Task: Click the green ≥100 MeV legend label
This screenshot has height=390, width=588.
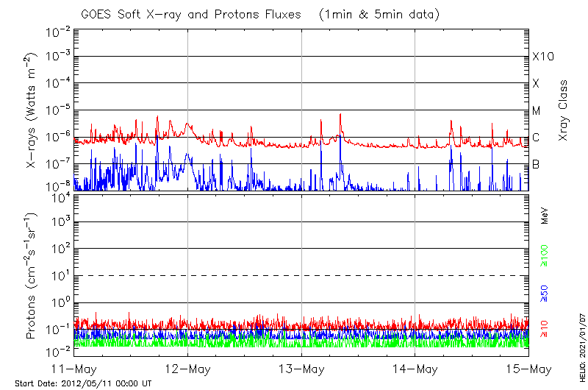Action: tap(545, 255)
